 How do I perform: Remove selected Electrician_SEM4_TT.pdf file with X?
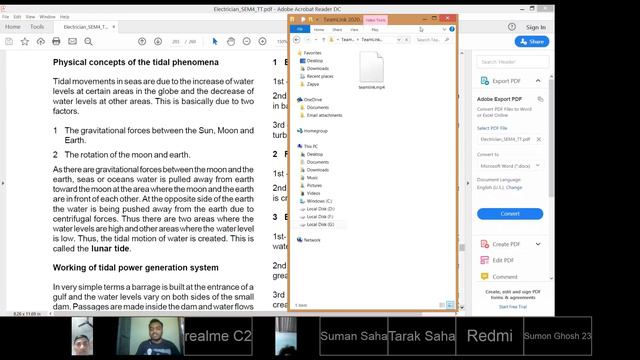[x=539, y=139]
